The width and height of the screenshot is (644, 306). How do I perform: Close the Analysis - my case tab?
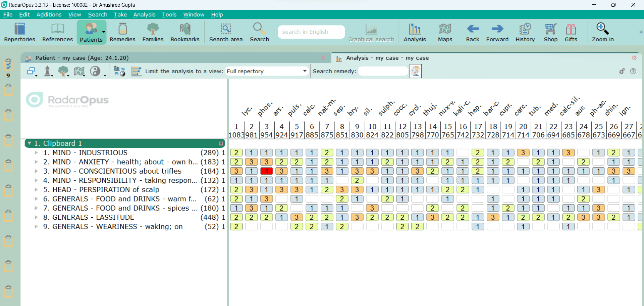tap(634, 58)
